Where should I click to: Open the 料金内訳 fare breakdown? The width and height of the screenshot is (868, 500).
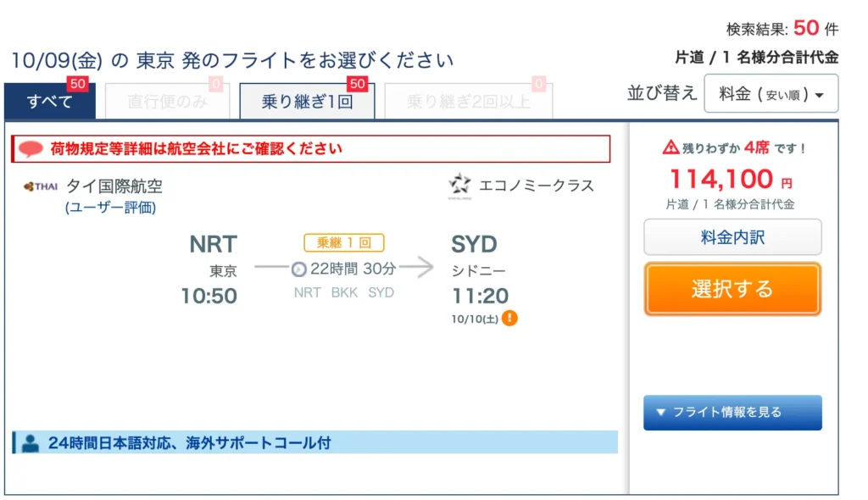click(732, 237)
